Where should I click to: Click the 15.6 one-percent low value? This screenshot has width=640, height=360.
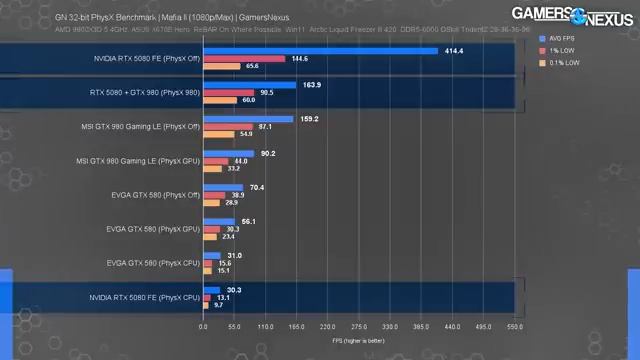pos(225,263)
